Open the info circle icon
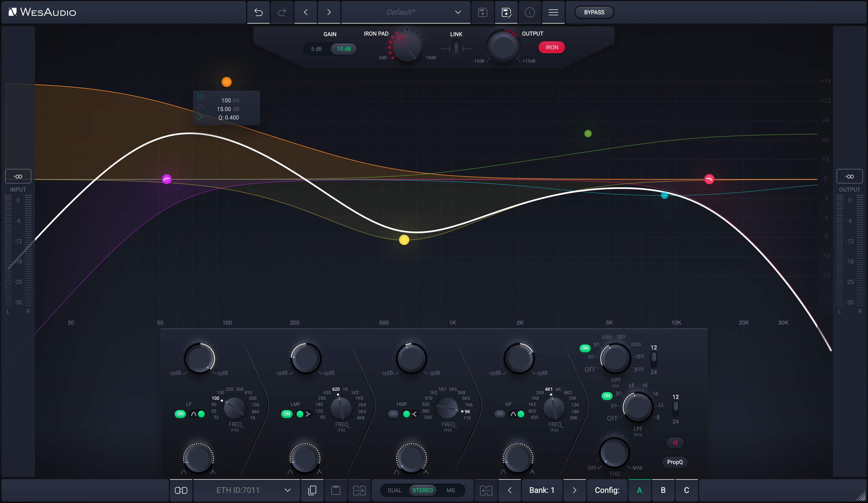This screenshot has height=503, width=868. coord(529,12)
